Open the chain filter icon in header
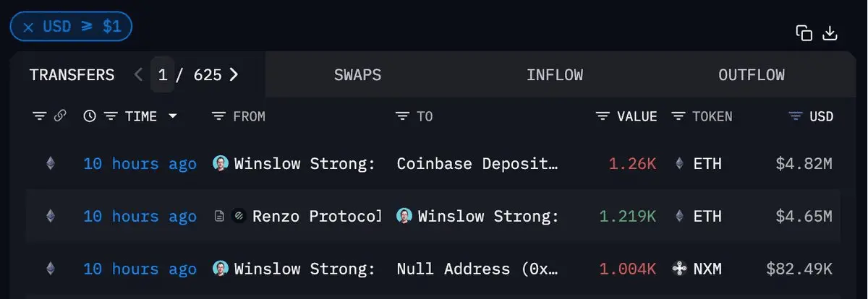The width and height of the screenshot is (868, 299). [40, 116]
